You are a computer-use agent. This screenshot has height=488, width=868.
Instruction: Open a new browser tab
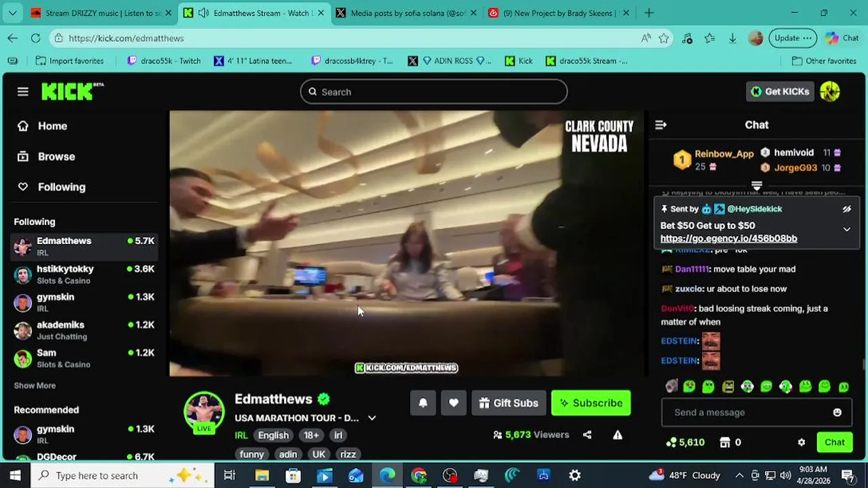tap(649, 13)
